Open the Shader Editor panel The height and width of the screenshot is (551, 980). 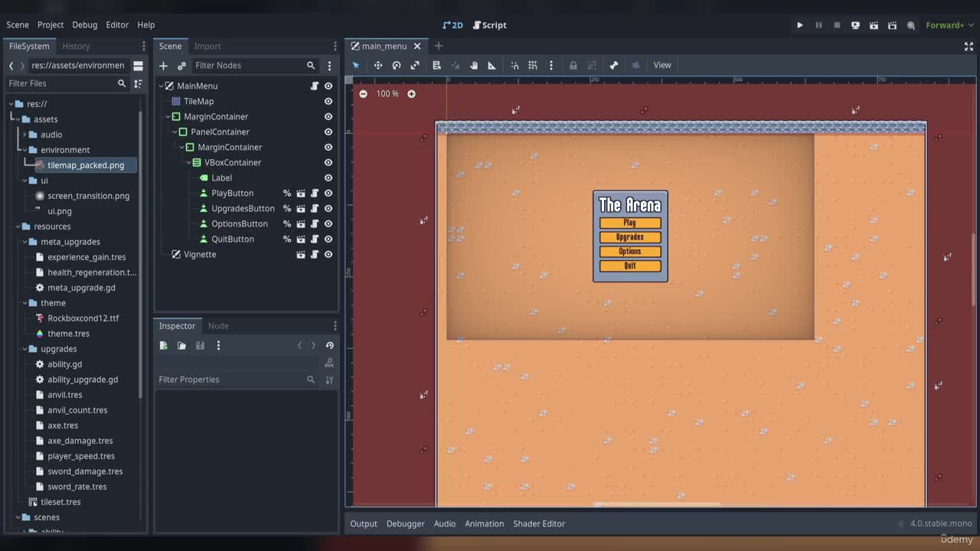(x=539, y=523)
